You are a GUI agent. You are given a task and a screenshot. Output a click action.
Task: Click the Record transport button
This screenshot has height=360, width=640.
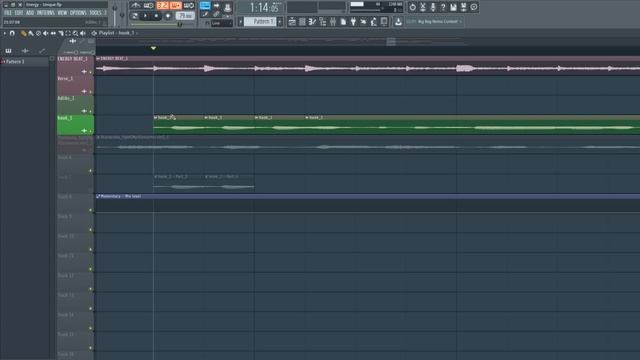tap(168, 16)
